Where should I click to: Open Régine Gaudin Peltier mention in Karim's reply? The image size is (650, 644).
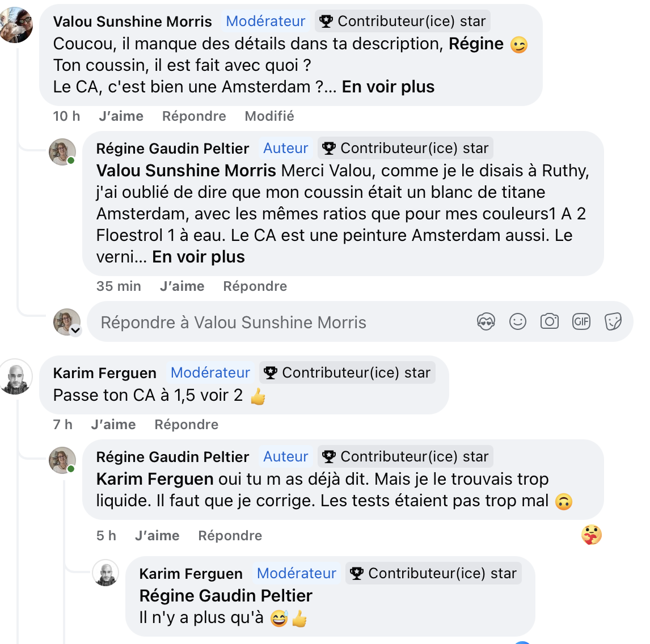[x=226, y=596]
